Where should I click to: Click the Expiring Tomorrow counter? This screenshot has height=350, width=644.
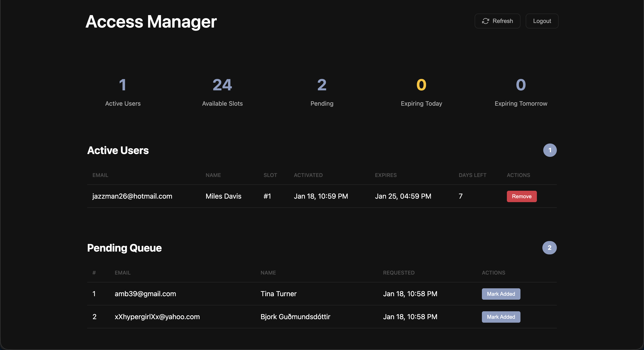pos(521,85)
